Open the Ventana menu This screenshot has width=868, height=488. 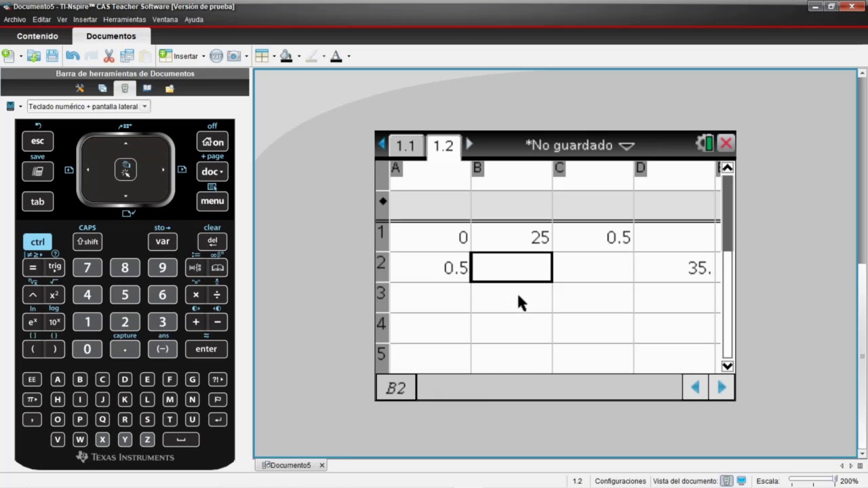[x=165, y=20]
